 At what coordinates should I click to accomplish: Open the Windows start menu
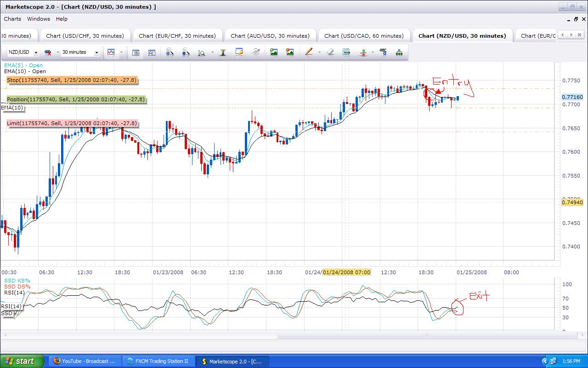click(22, 361)
